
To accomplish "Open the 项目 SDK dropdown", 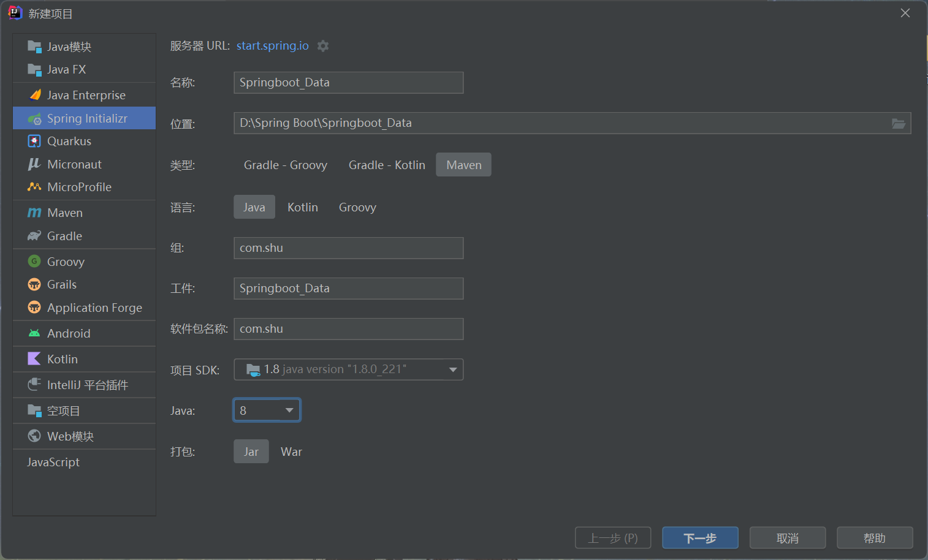I will (348, 369).
